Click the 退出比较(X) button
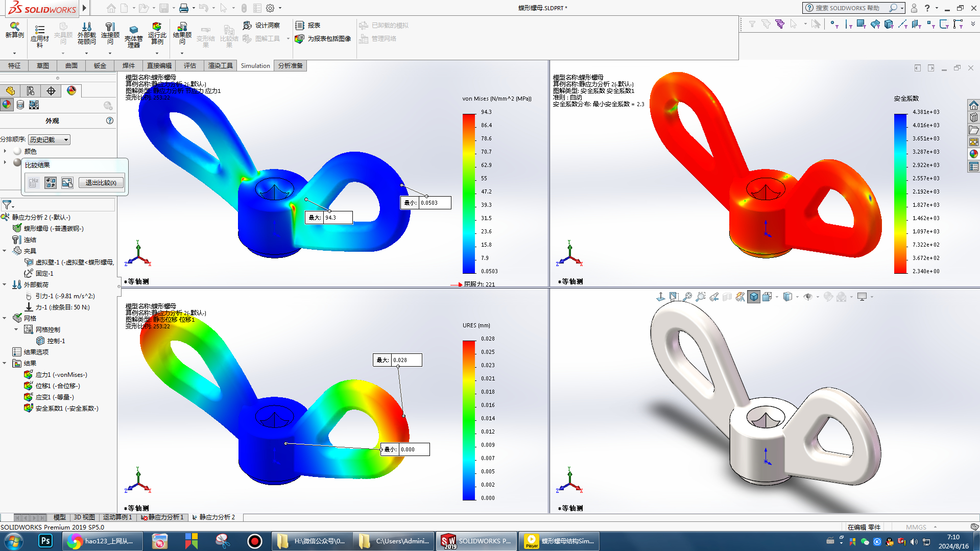The height and width of the screenshot is (551, 980). 101,182
